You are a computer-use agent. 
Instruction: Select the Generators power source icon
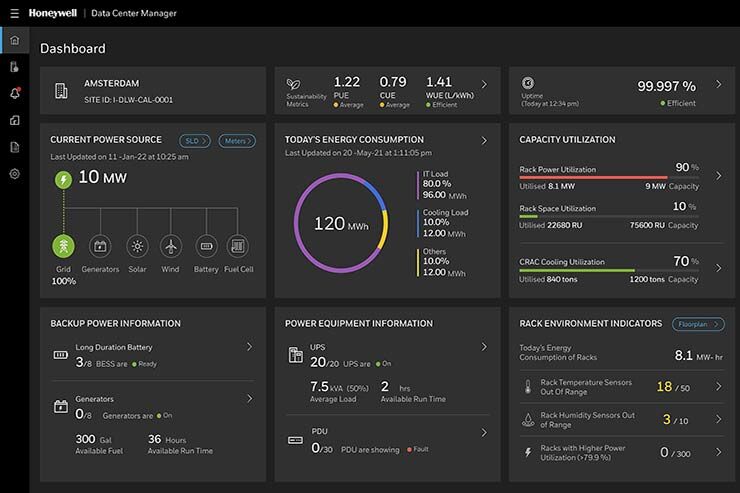99,246
